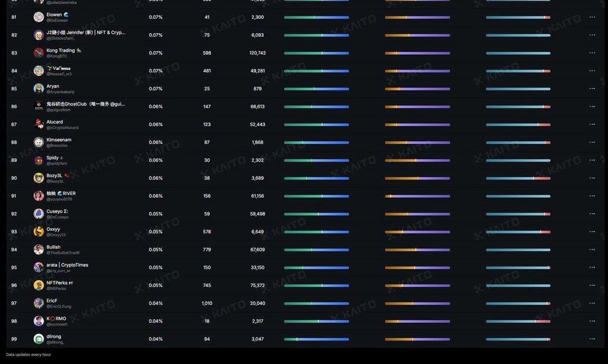608x364 pixels.
Task: Select the arata | CryptoTimes name
Action: click(67, 265)
